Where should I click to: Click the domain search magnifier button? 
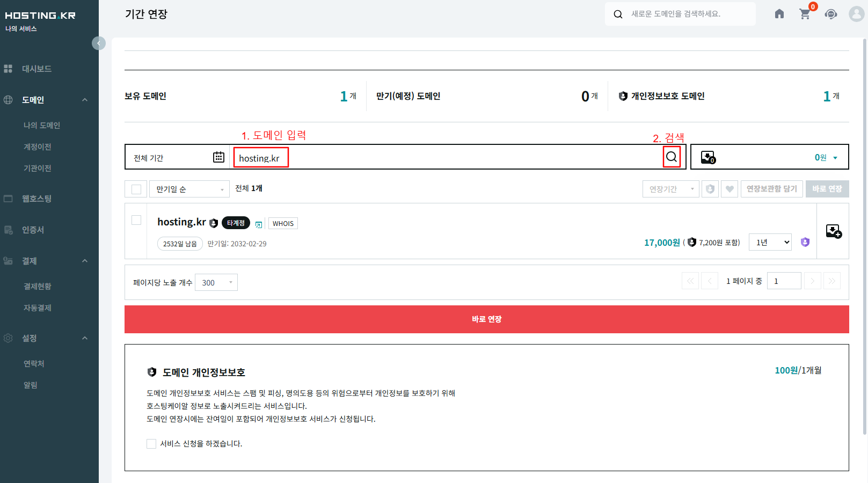point(672,157)
